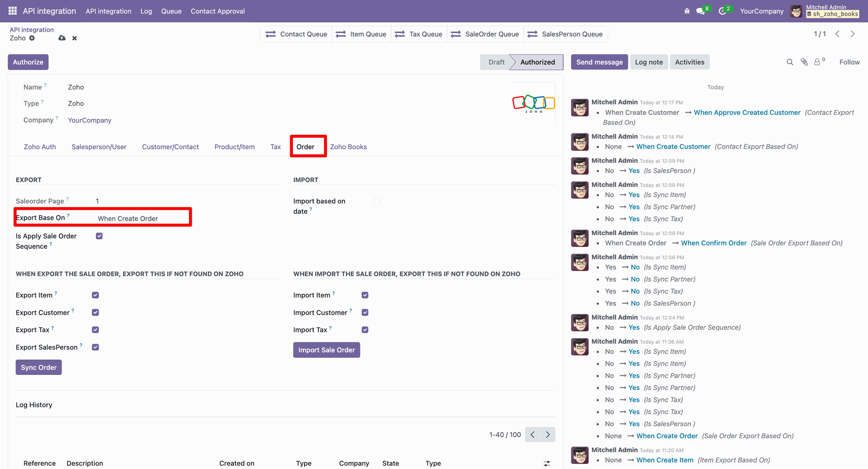This screenshot has width=868, height=469.
Task: Toggle Is Apply Sale Order Sequence checkbox
Action: coord(99,236)
